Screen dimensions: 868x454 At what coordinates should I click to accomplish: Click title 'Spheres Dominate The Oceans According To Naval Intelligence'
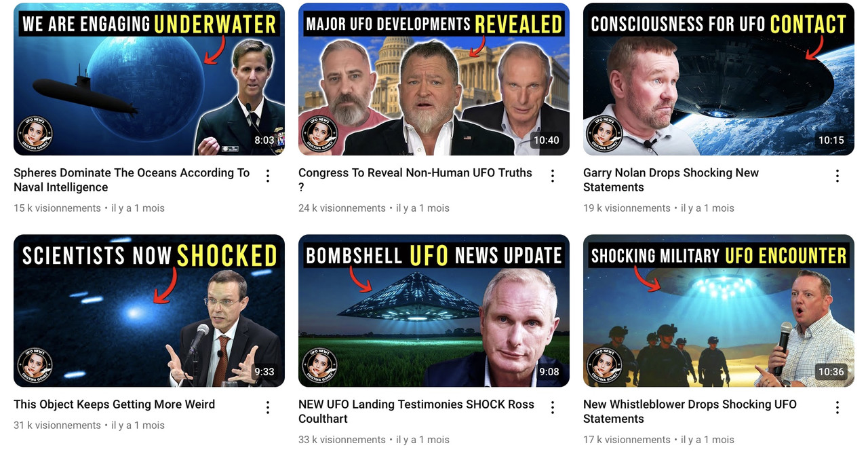(132, 180)
